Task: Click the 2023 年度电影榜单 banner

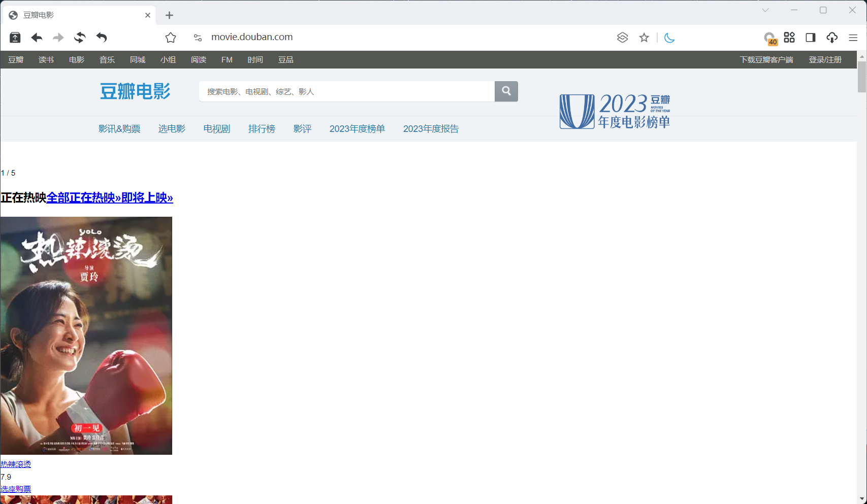Action: click(615, 111)
